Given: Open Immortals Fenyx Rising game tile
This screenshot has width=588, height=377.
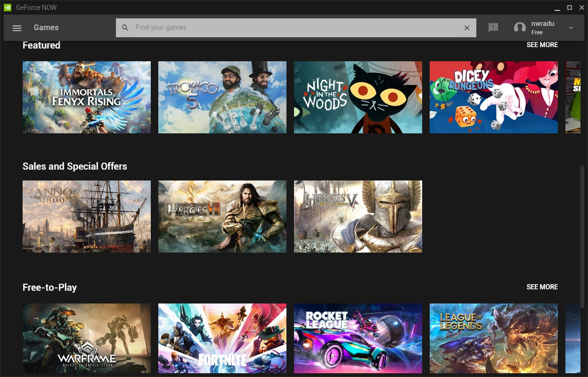Looking at the screenshot, I should tap(87, 97).
